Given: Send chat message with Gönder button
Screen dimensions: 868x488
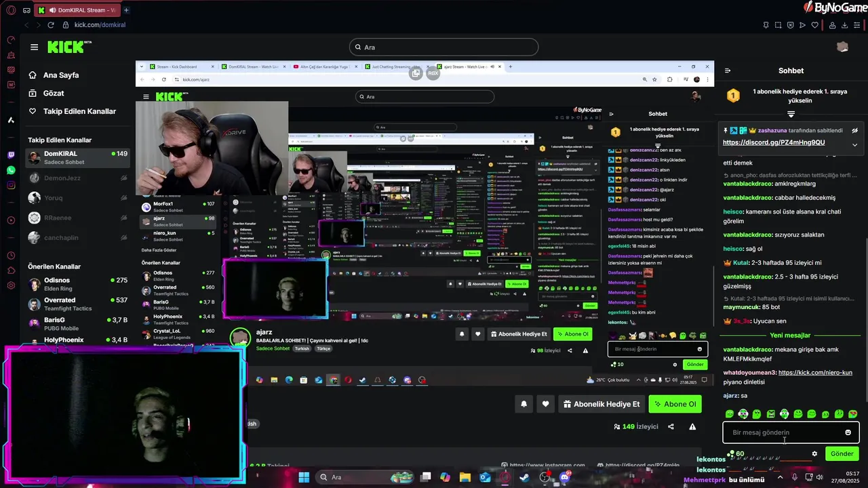Looking at the screenshot, I should (x=842, y=453).
